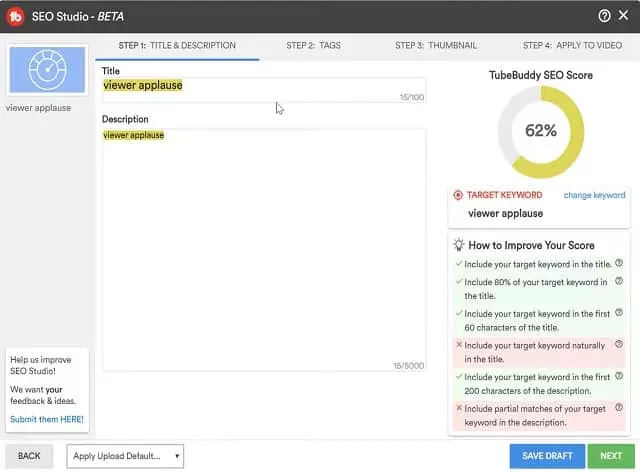Click into the Title input field
The image size is (640, 472).
click(264, 90)
